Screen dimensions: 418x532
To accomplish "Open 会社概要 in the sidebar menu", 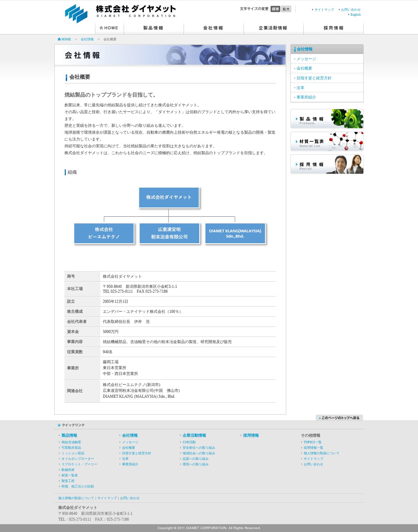I will tap(304, 68).
